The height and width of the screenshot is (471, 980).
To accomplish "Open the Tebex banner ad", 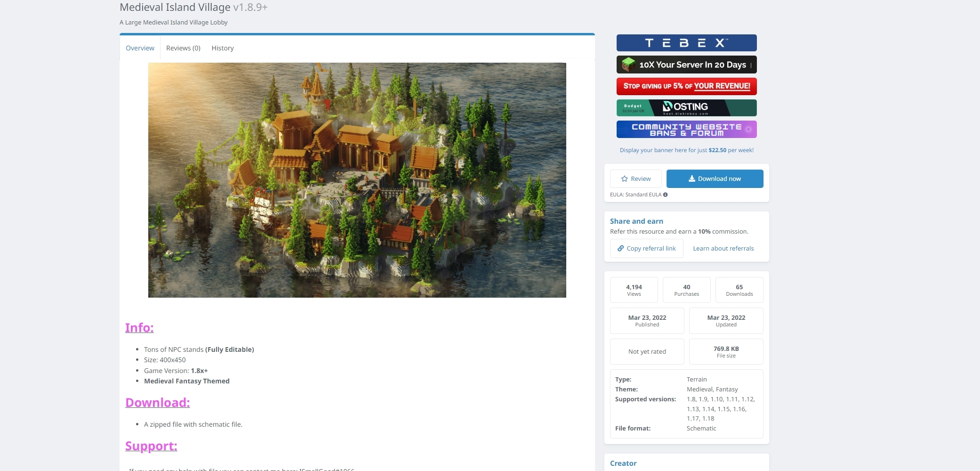I will [687, 43].
